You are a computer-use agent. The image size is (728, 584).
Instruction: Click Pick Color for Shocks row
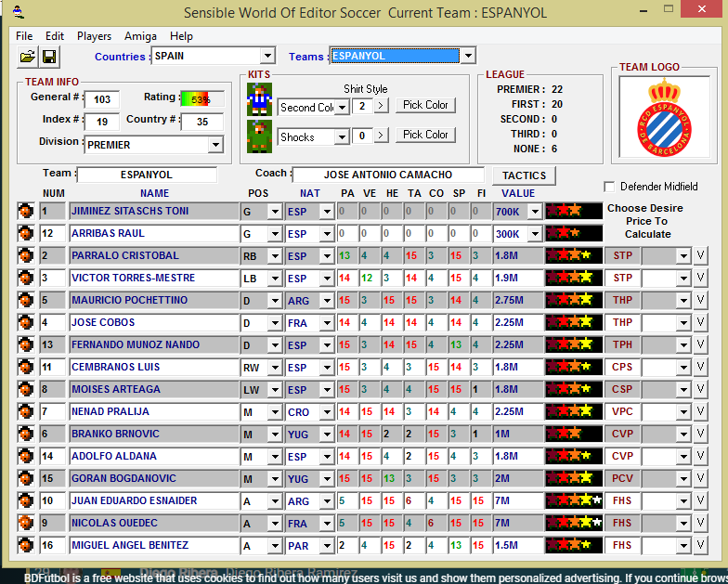coord(425,135)
